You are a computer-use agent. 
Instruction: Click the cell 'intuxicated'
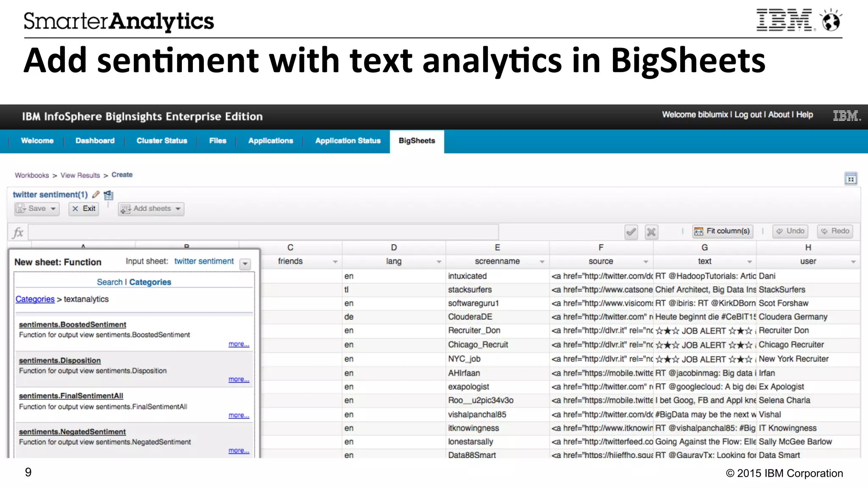pyautogui.click(x=497, y=276)
